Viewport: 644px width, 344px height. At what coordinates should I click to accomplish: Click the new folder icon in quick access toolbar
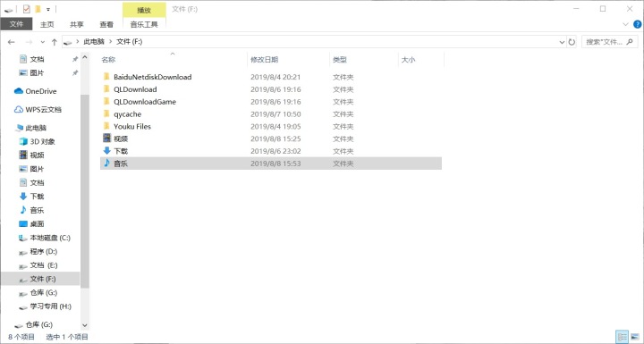38,9
